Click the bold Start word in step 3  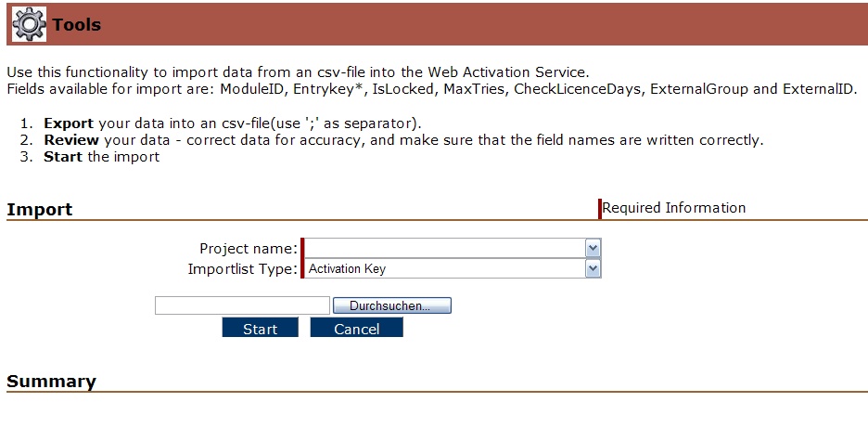pos(63,157)
